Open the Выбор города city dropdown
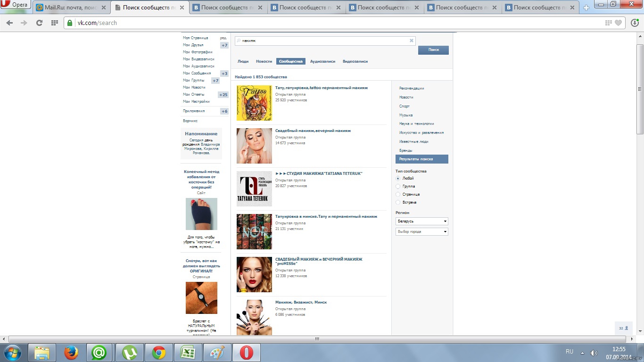Screen dimensions: 644x362 pos(422,231)
